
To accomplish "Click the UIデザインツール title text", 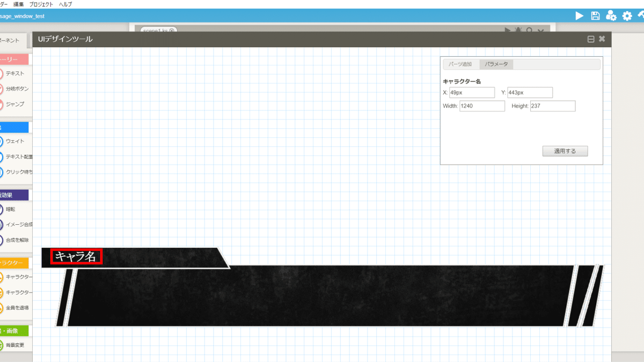I will [x=65, y=39].
